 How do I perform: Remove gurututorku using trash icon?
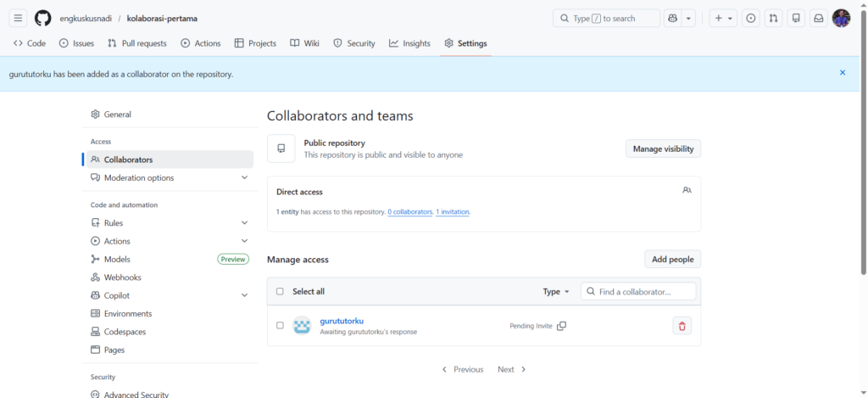pos(682,326)
